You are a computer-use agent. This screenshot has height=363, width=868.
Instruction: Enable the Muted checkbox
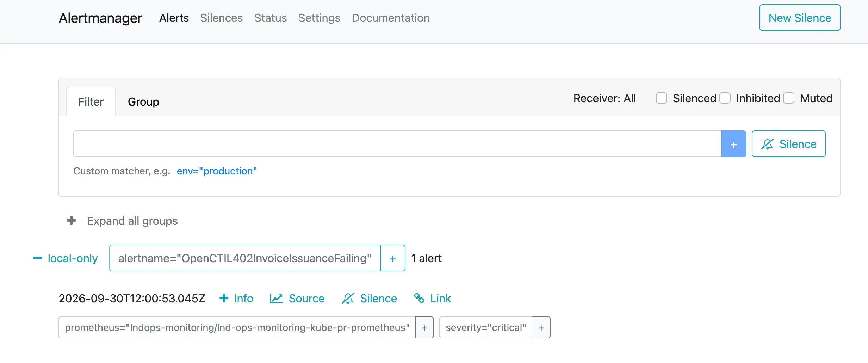(789, 98)
